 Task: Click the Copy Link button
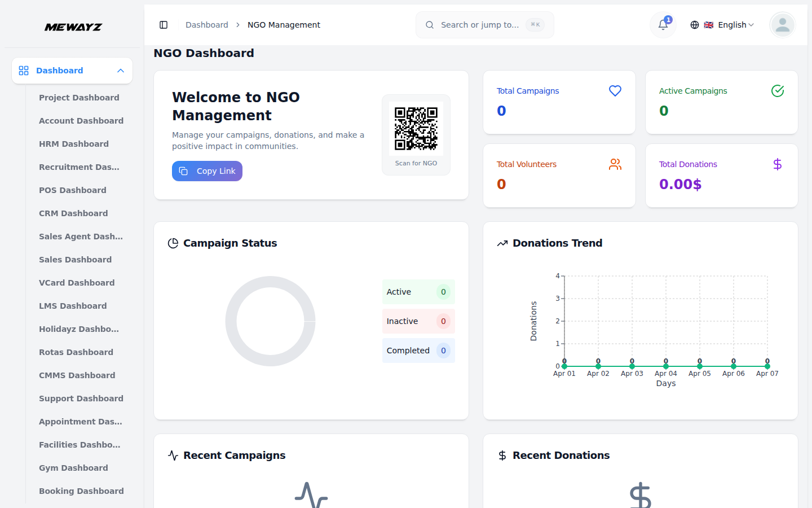coord(207,170)
